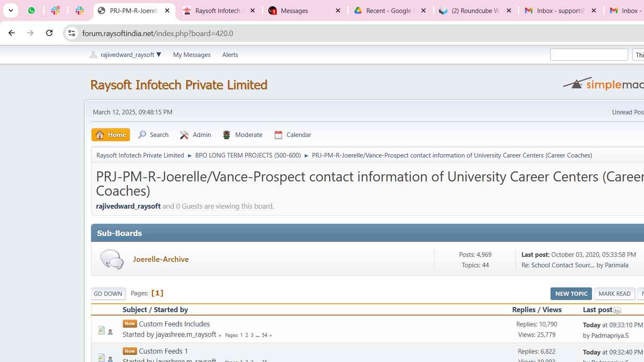Screen dimensions: 644x362
Task: Sort topics by Subject
Action: (x=135, y=310)
